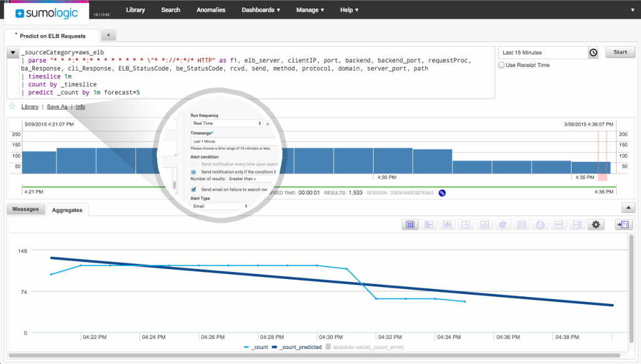Click Last 15 Minutes time range field
Viewport: 641px width, 364px height.
pyautogui.click(x=543, y=53)
